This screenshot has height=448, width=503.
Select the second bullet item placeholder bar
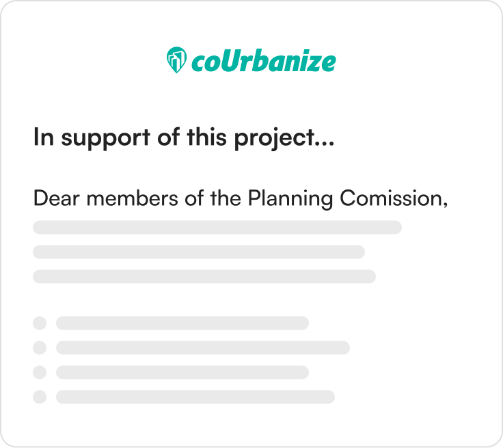(203, 348)
